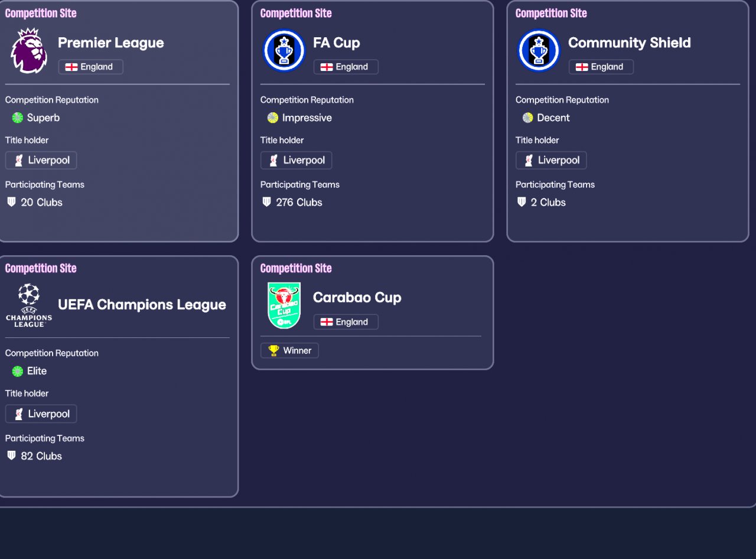Click England nation tag on Premier League
Viewport: 756px width, 559px height.
pos(90,67)
